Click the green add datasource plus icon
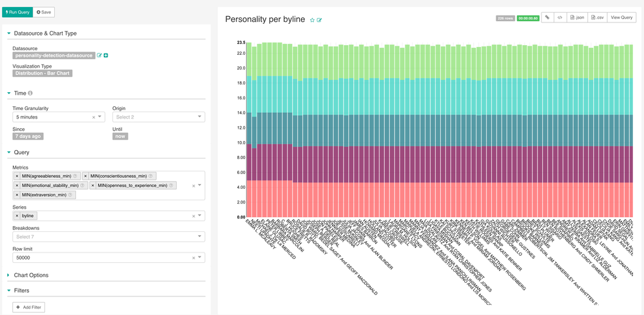 coord(106,55)
